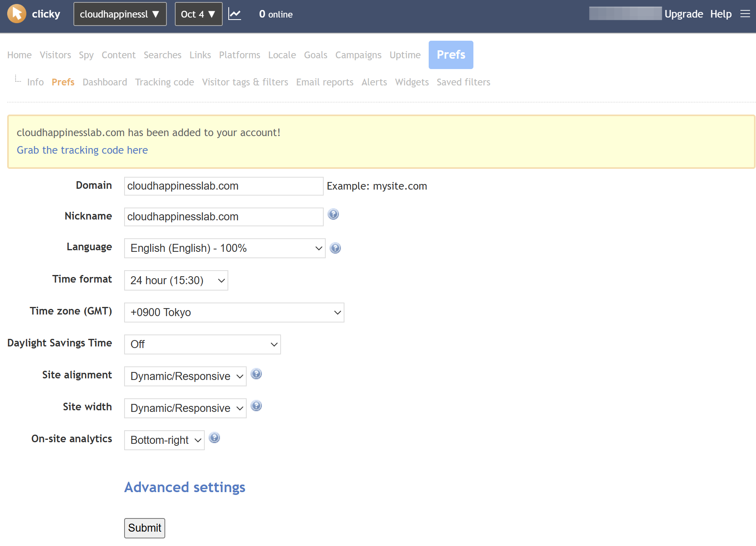Open the Campaigns tab

pos(358,55)
